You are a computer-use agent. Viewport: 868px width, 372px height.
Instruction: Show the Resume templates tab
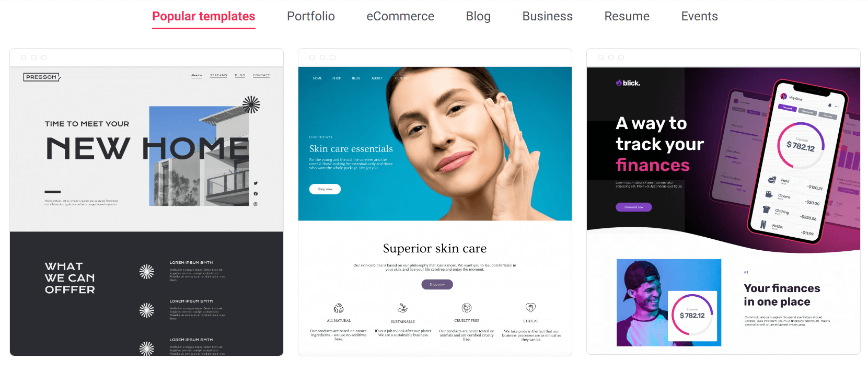coord(627,16)
